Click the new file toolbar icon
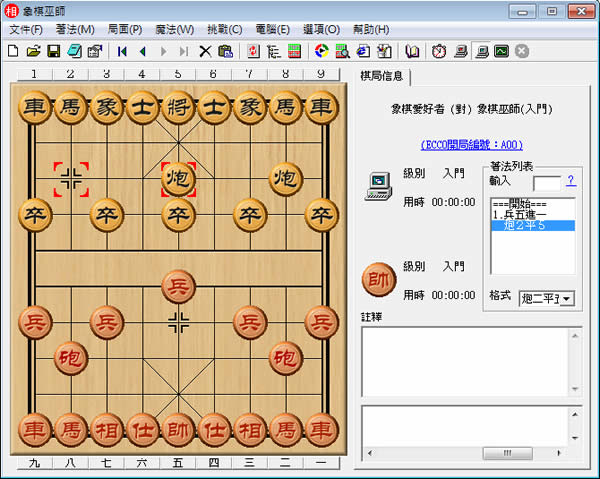 point(14,50)
